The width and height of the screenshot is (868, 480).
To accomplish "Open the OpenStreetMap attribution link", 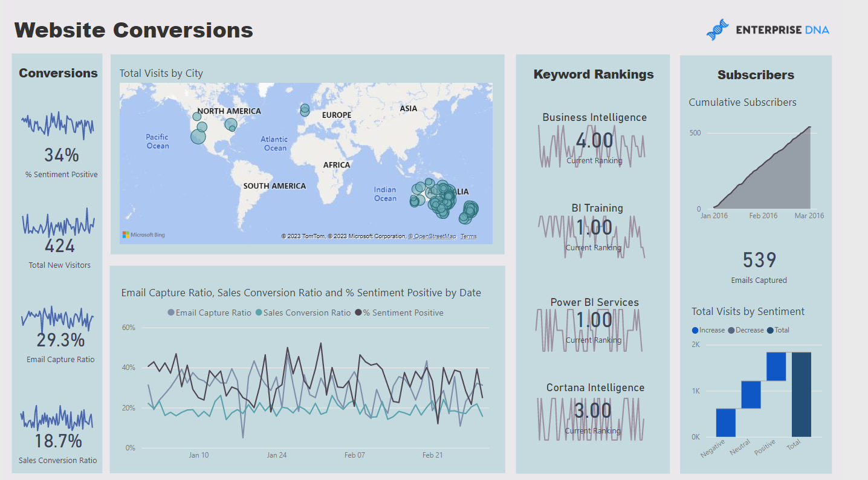I will point(432,236).
